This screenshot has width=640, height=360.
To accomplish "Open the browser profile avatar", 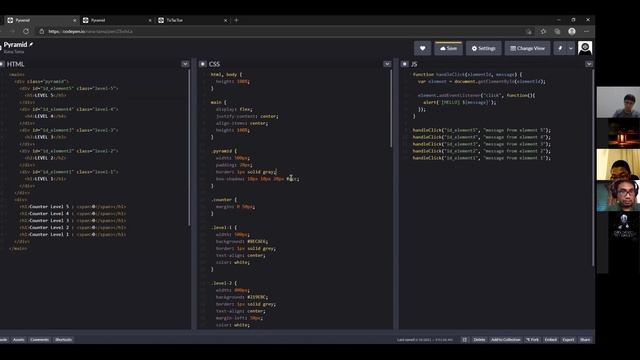I will click(x=572, y=31).
